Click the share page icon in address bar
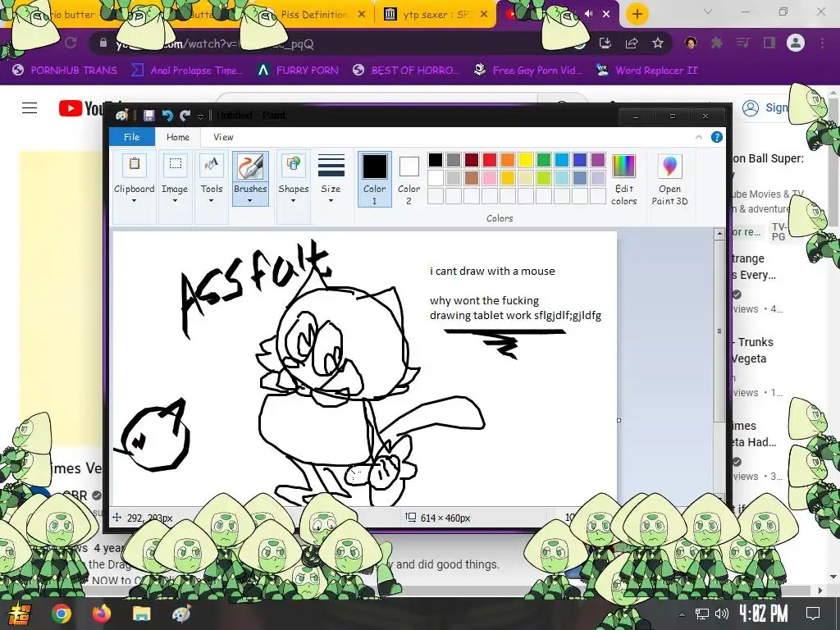Image resolution: width=840 pixels, height=630 pixels. [x=632, y=43]
